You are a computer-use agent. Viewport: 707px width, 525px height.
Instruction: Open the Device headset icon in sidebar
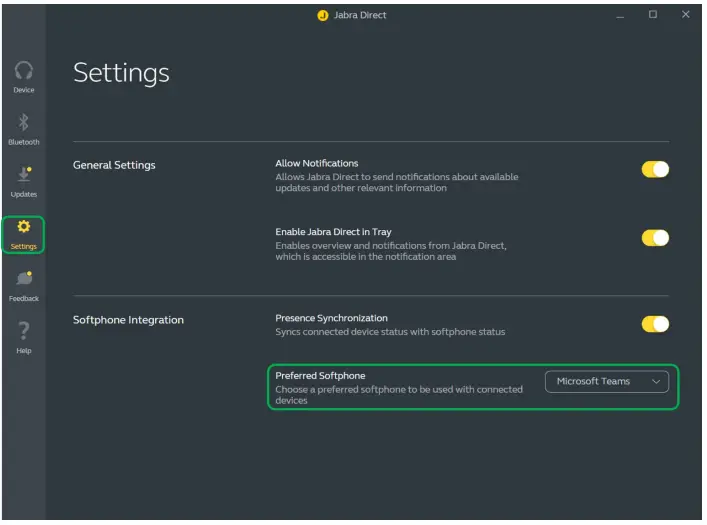point(24,71)
